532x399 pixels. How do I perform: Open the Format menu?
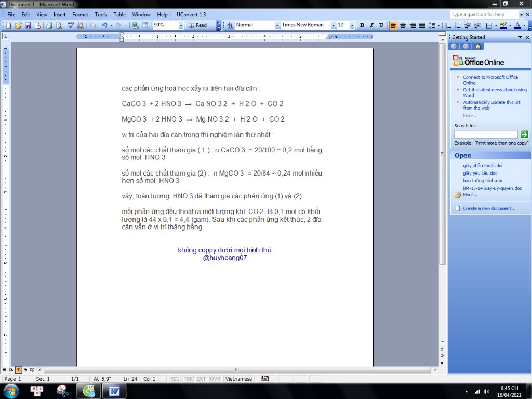(x=80, y=15)
